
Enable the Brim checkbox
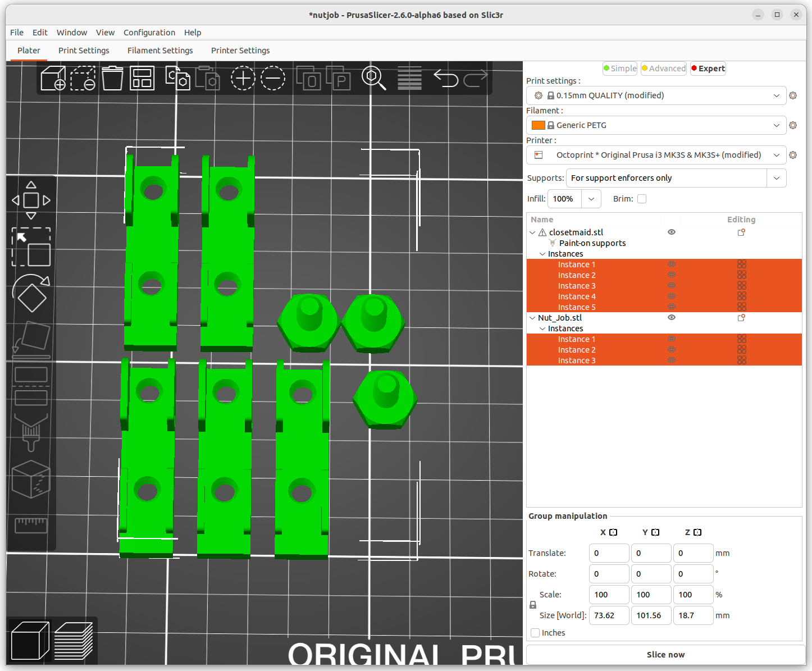642,199
